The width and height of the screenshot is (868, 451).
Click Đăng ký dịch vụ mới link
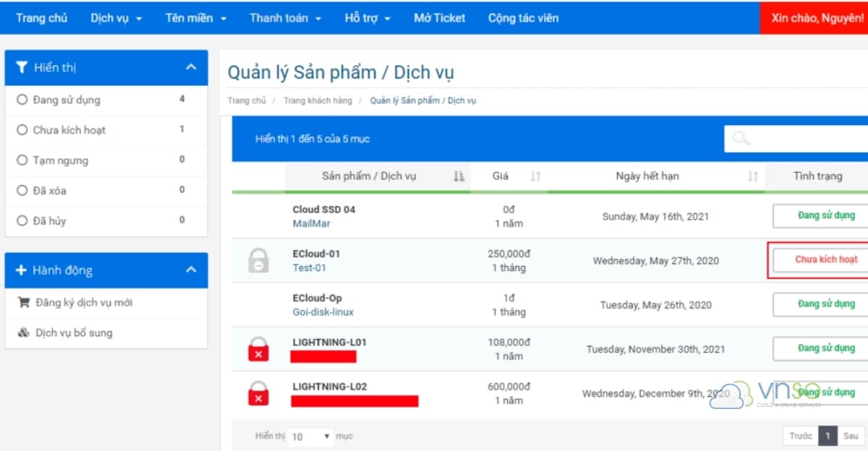point(84,303)
